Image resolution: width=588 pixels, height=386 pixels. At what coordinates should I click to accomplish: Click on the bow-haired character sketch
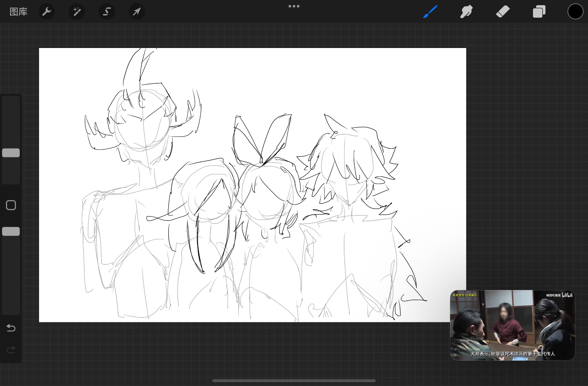pos(267,192)
